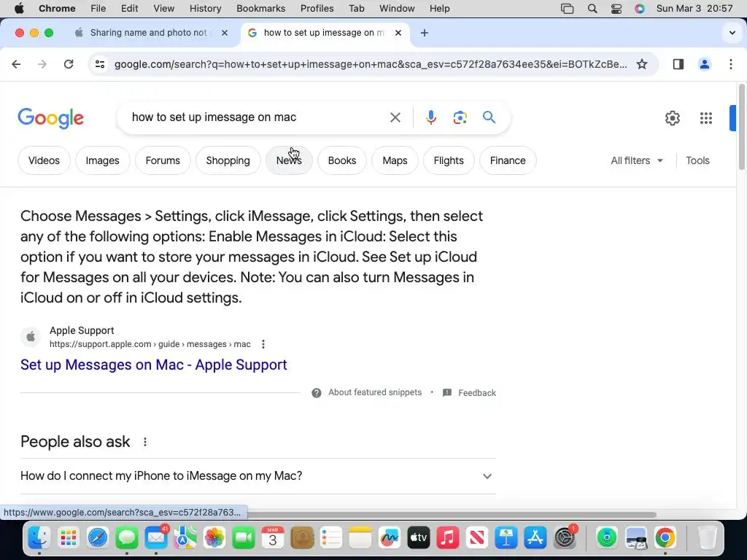747x560 pixels.
Task: Open 'Set up Messages on Mac' result link
Action: [x=153, y=365]
